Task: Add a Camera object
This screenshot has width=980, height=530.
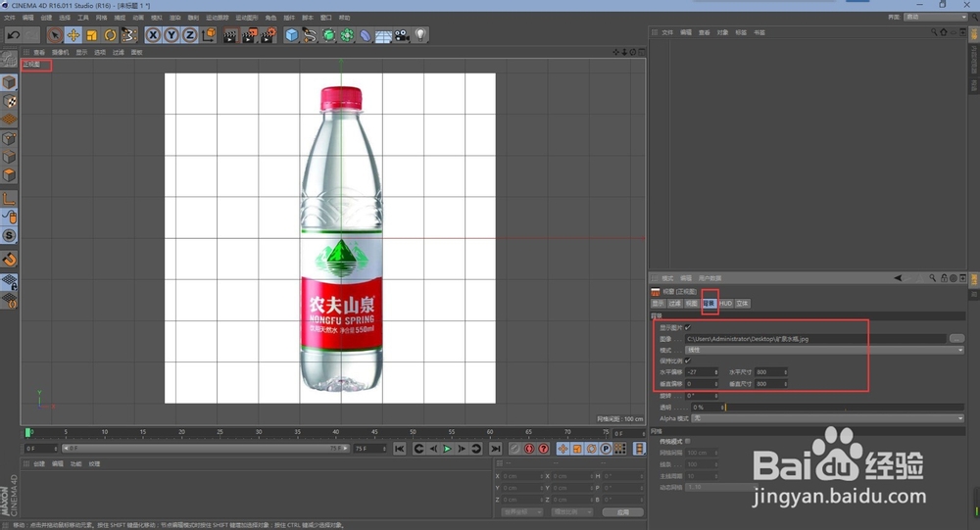Action: click(402, 35)
